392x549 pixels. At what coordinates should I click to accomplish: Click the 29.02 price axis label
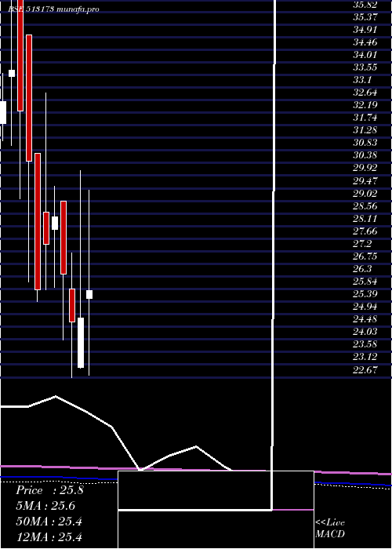[365, 193]
